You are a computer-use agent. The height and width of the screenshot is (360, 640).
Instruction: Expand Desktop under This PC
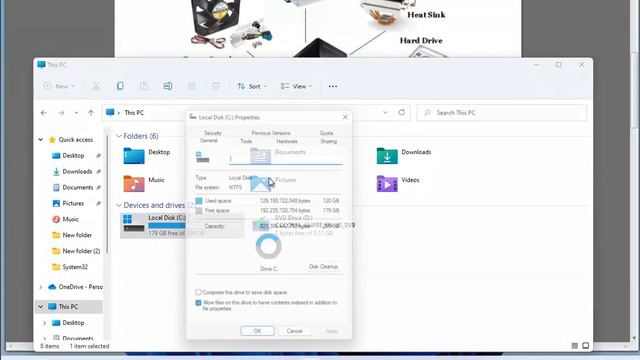click(44, 323)
